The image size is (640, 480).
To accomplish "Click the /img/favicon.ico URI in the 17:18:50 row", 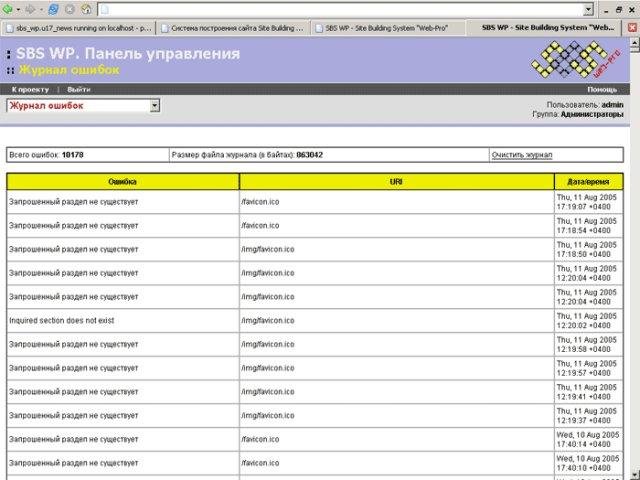I will pos(267,249).
